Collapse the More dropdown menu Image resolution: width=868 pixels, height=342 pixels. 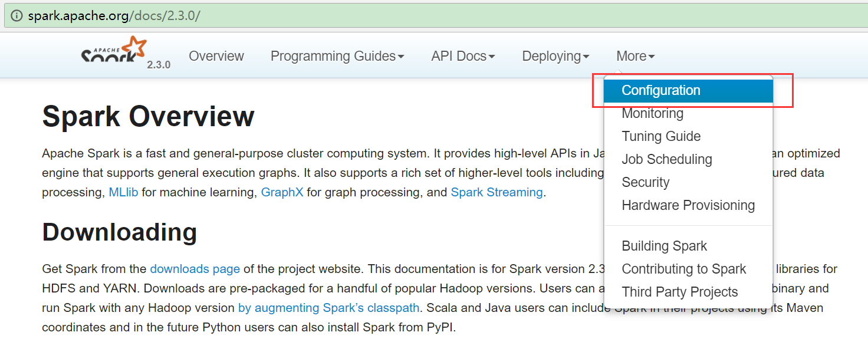pos(635,56)
